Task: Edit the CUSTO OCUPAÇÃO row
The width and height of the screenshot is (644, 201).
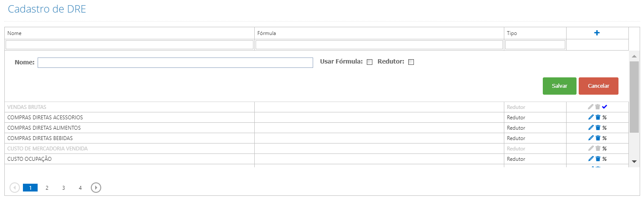Action: [591, 159]
